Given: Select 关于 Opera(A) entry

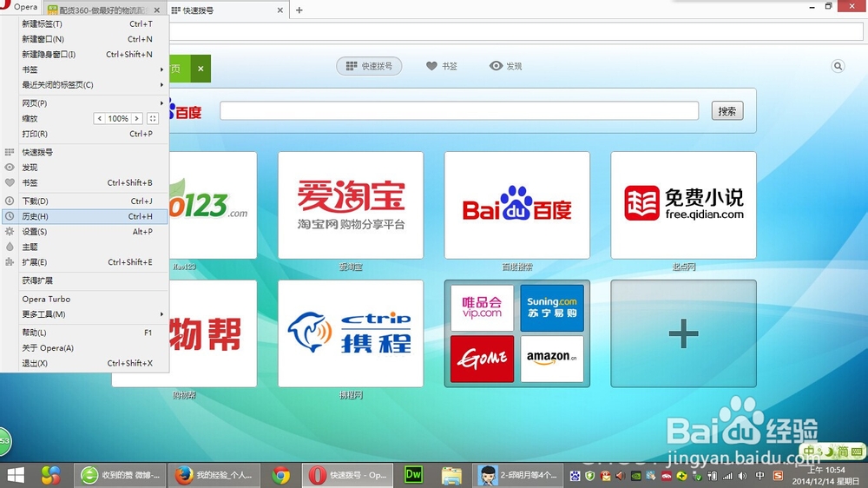Looking at the screenshot, I should coord(85,348).
